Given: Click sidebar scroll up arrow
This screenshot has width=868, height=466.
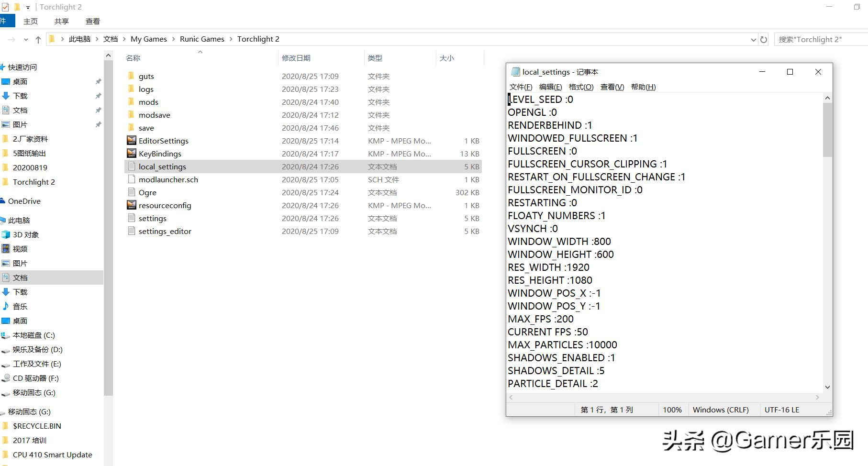Looking at the screenshot, I should click(108, 56).
